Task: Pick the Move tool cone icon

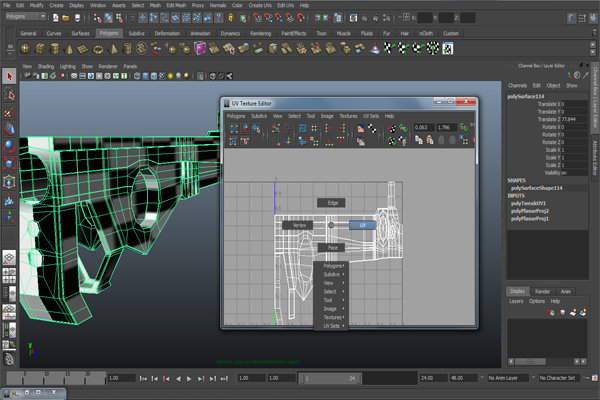Action: pos(9,129)
